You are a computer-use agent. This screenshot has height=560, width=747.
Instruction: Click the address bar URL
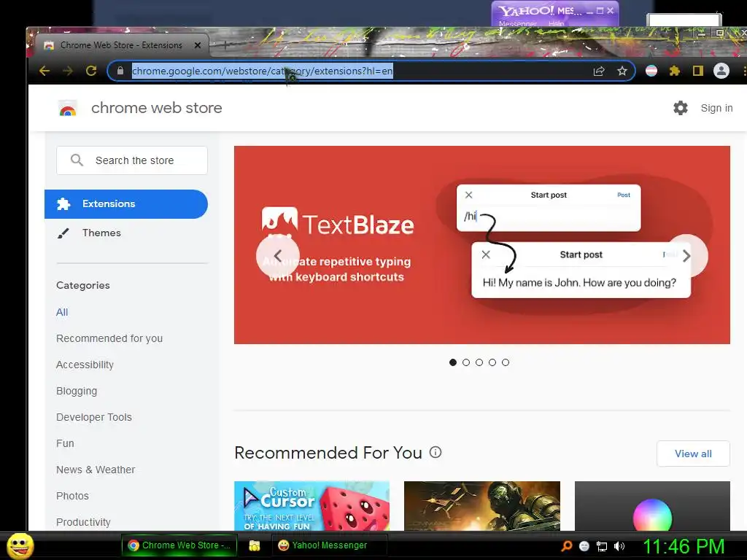(x=262, y=71)
